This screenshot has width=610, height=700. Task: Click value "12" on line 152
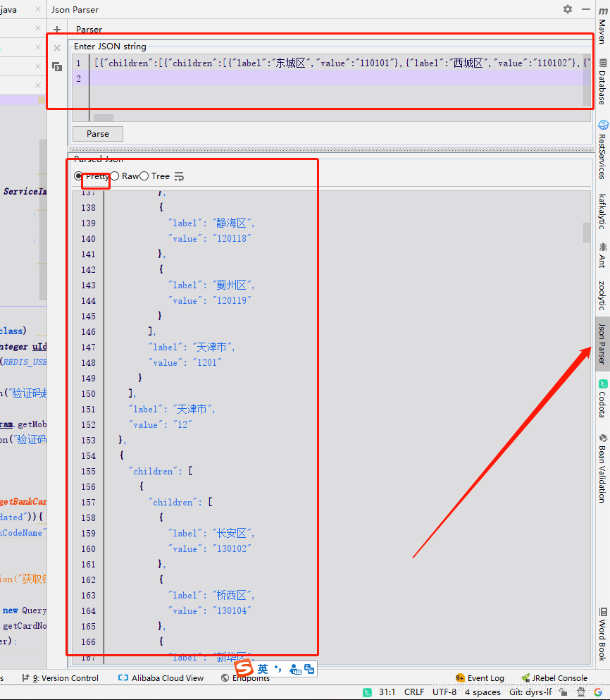coord(183,424)
